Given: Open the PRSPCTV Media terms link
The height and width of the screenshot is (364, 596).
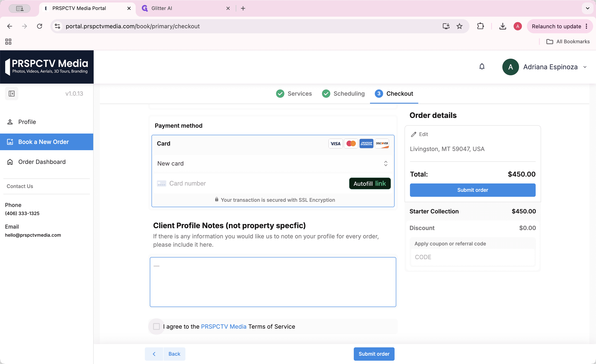Looking at the screenshot, I should click(x=224, y=327).
